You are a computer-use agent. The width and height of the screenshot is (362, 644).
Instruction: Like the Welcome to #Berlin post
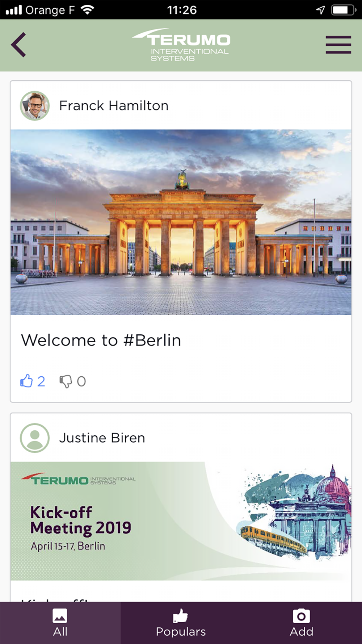(x=26, y=381)
